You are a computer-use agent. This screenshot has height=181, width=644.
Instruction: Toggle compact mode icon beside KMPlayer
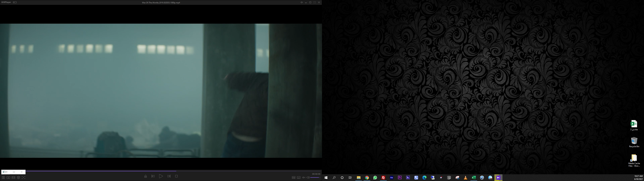click(x=15, y=2)
